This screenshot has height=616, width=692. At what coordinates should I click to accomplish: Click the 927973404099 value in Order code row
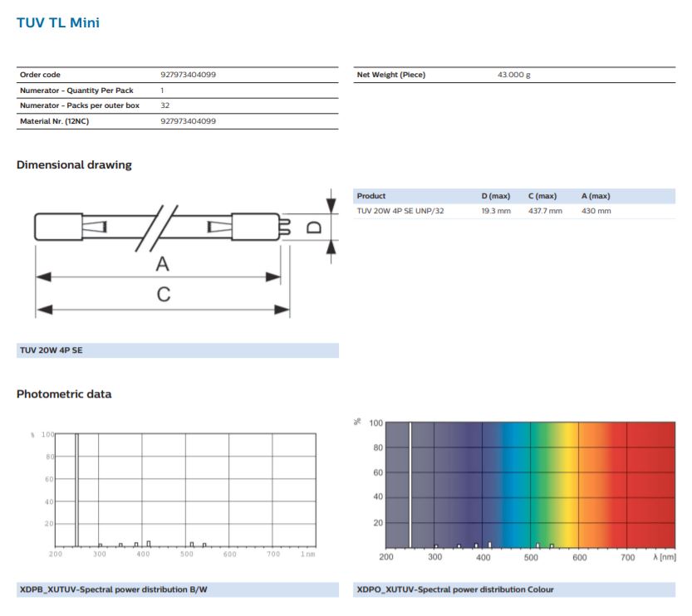coord(188,75)
